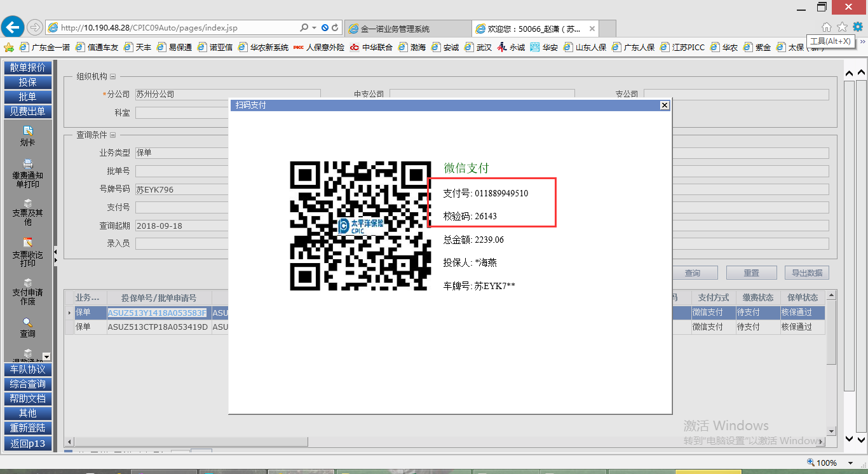Open the 散单报价 sidebar menu
The width and height of the screenshot is (868, 474).
27,67
